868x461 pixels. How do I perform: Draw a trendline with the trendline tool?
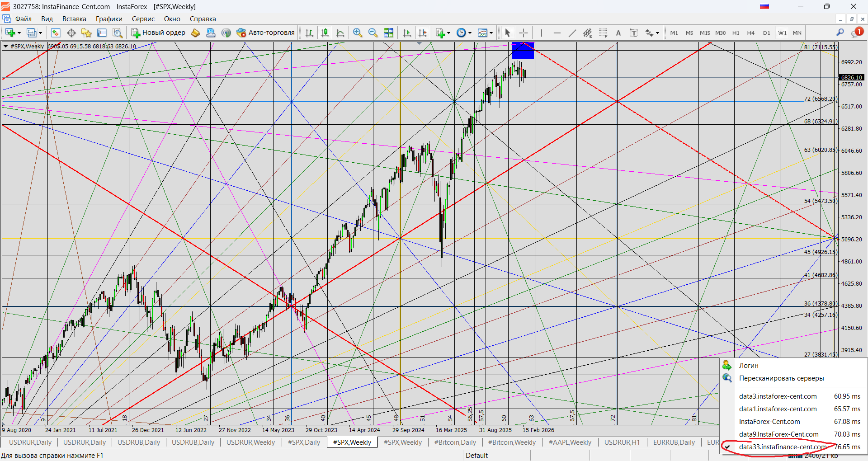(x=572, y=33)
